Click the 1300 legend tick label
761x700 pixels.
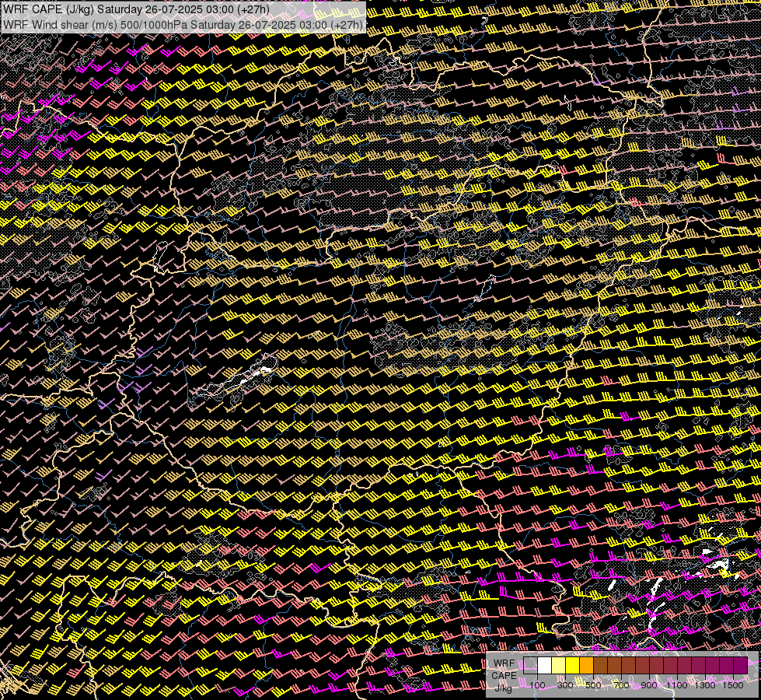(x=705, y=685)
